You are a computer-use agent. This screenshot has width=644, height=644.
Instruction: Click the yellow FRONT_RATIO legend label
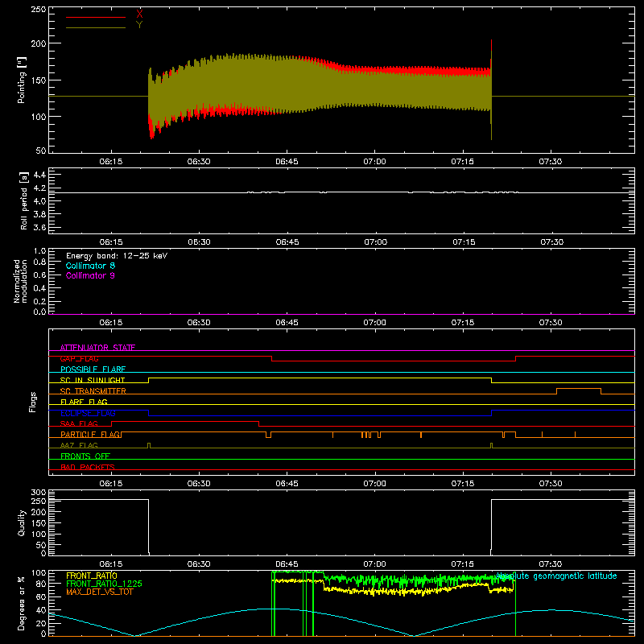click(92, 576)
